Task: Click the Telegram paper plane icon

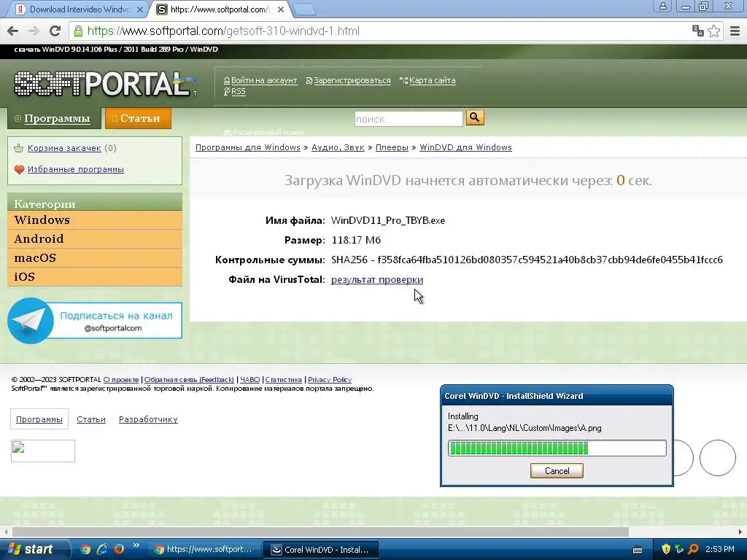Action: click(31, 321)
